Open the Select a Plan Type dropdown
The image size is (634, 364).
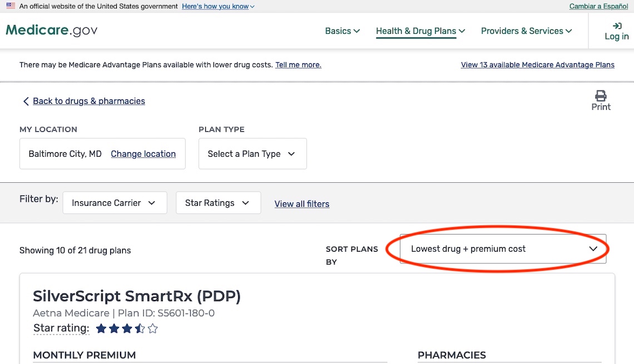coord(252,153)
